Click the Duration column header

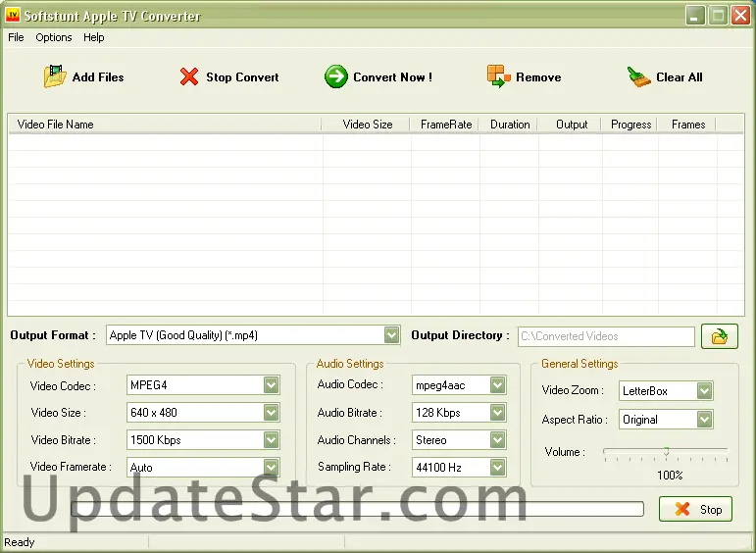509,125
